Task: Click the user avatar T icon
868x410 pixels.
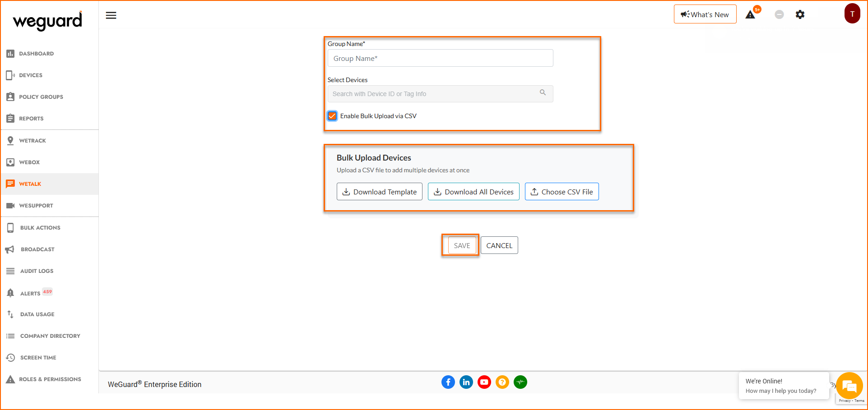Action: pyautogui.click(x=852, y=14)
